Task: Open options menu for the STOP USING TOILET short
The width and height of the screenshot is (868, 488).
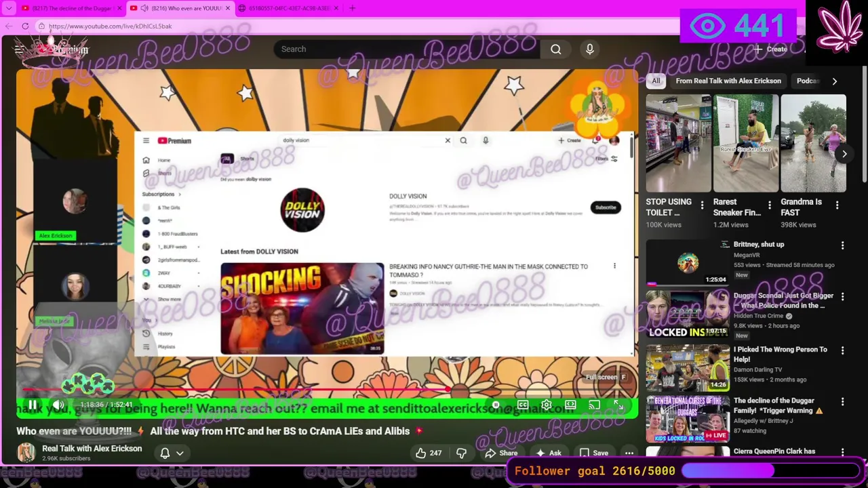Action: (x=702, y=205)
